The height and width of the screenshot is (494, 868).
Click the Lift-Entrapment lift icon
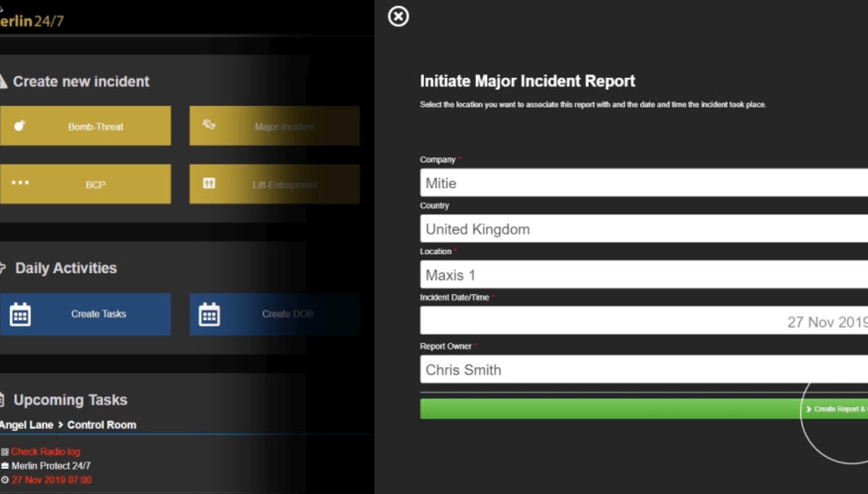pyautogui.click(x=209, y=183)
